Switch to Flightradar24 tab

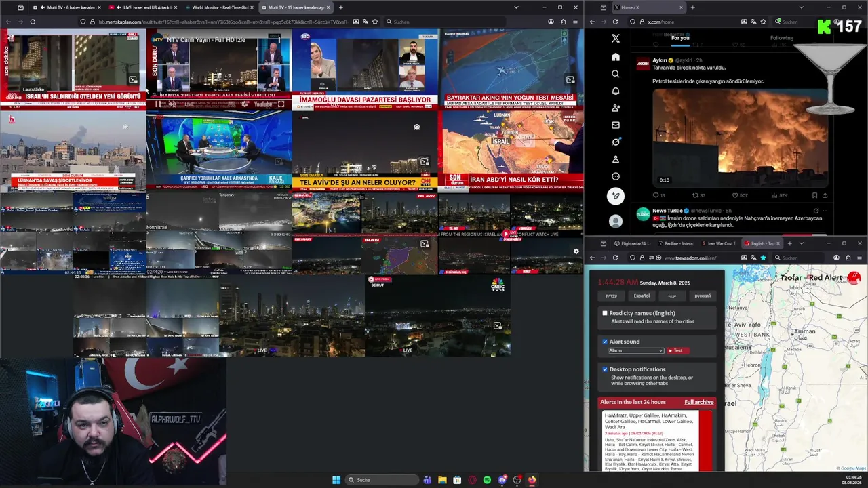click(631, 243)
